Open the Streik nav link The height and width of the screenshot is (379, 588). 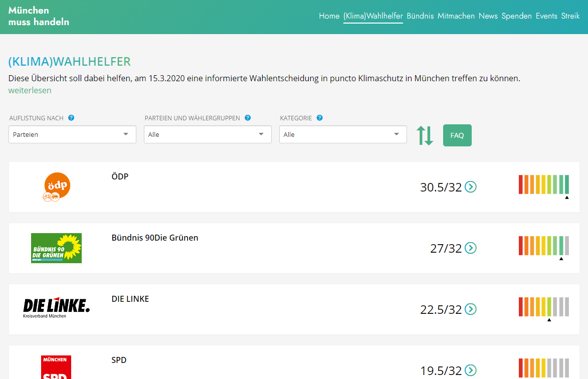[570, 16]
